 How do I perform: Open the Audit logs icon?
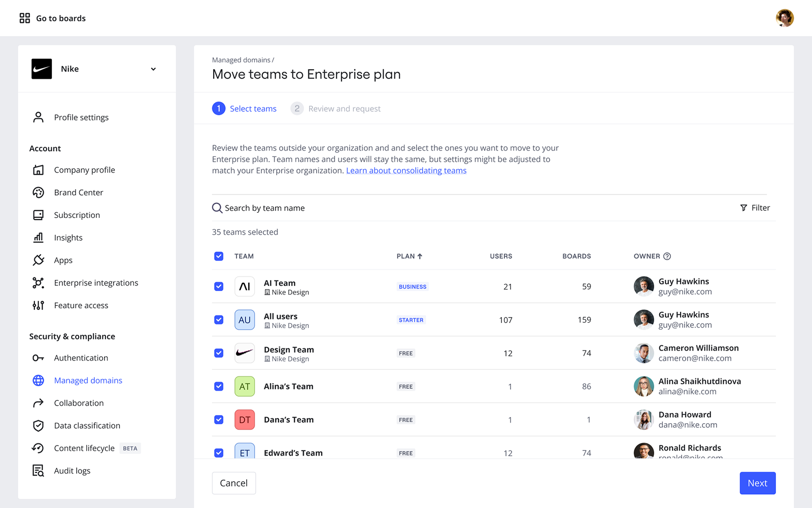point(38,471)
